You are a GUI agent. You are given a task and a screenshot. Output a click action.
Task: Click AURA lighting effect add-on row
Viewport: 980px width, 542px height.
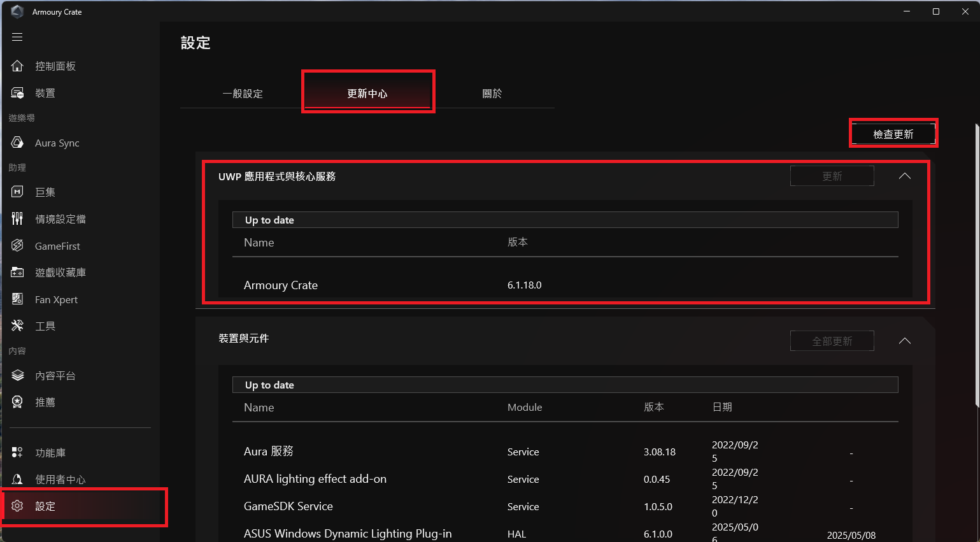pos(315,479)
